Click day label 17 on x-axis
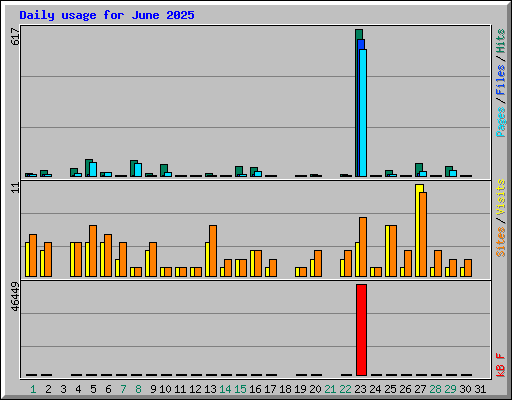This screenshot has height=400, width=512. click(x=270, y=389)
